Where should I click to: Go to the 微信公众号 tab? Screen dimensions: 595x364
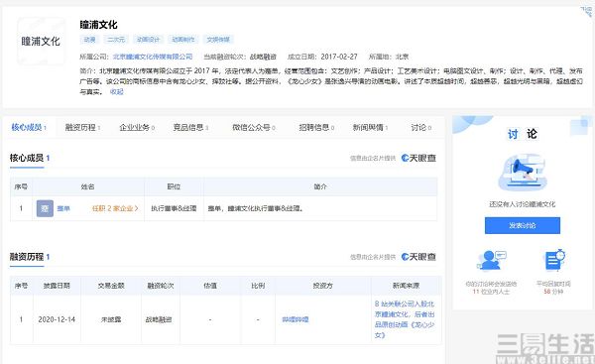point(254,128)
